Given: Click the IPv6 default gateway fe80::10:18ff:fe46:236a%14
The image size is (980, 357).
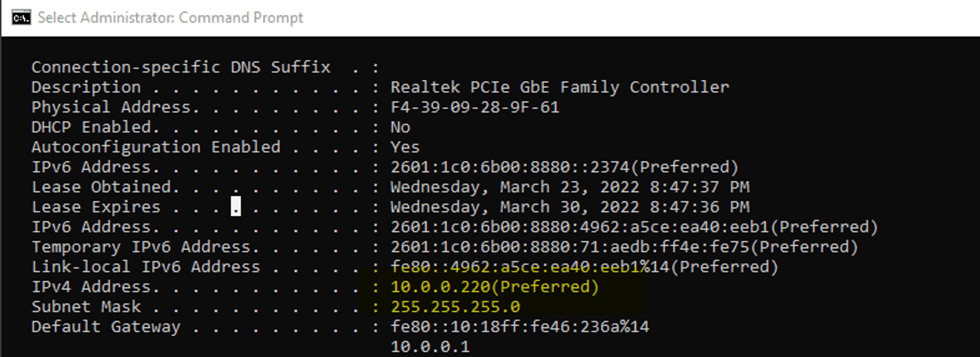Looking at the screenshot, I should 520,326.
